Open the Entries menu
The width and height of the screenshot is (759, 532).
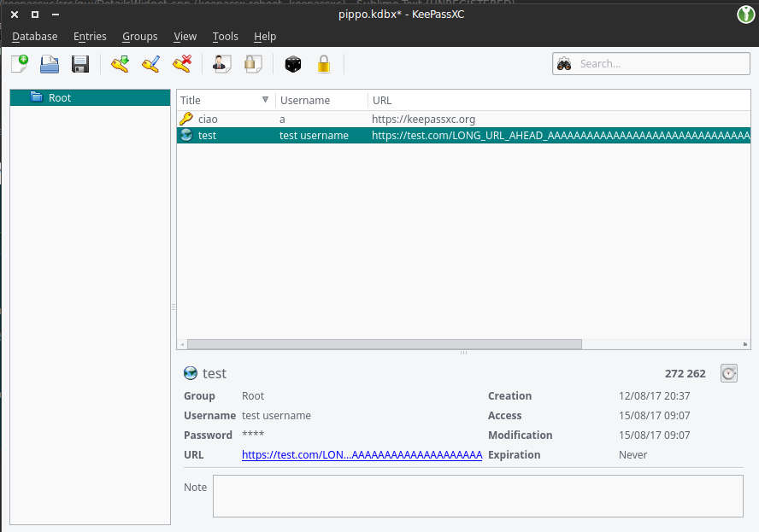[90, 36]
